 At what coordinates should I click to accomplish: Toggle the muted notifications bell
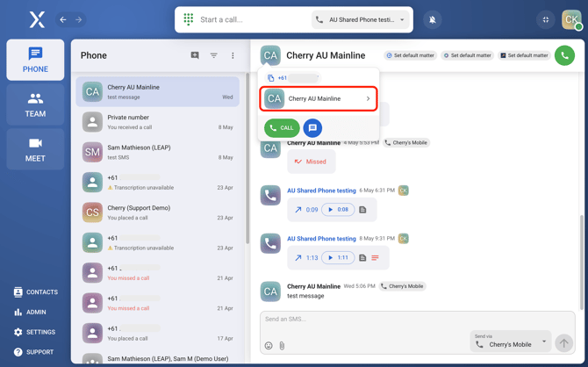coord(433,19)
